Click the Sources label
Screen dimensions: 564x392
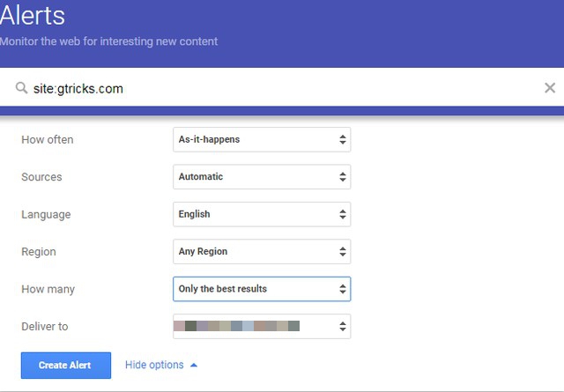[41, 177]
